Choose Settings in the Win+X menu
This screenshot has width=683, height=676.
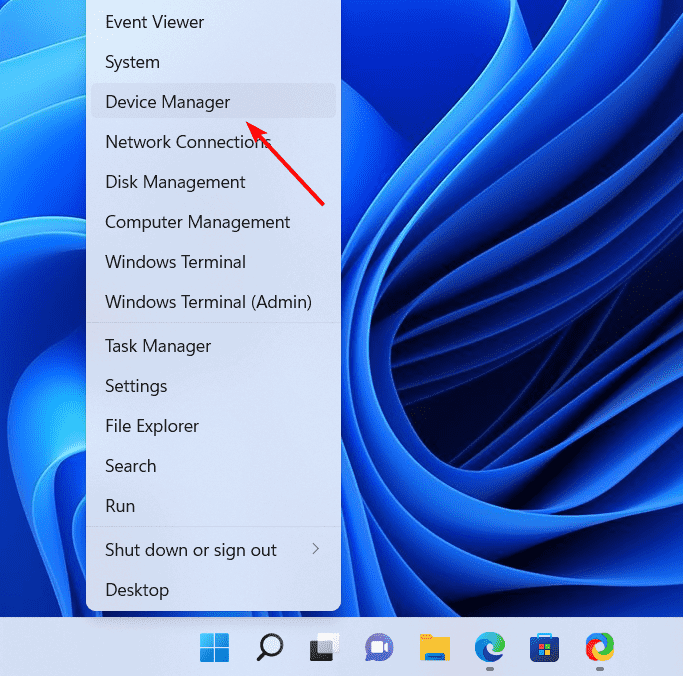pos(213,386)
